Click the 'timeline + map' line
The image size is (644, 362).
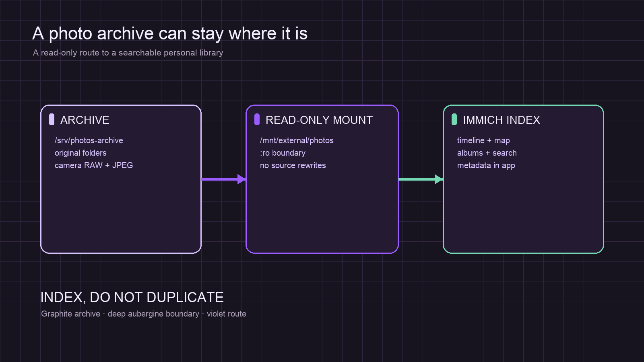coord(483,140)
